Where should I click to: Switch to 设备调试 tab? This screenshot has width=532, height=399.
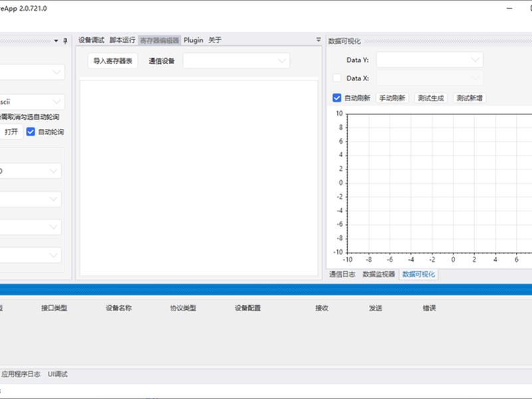click(91, 40)
